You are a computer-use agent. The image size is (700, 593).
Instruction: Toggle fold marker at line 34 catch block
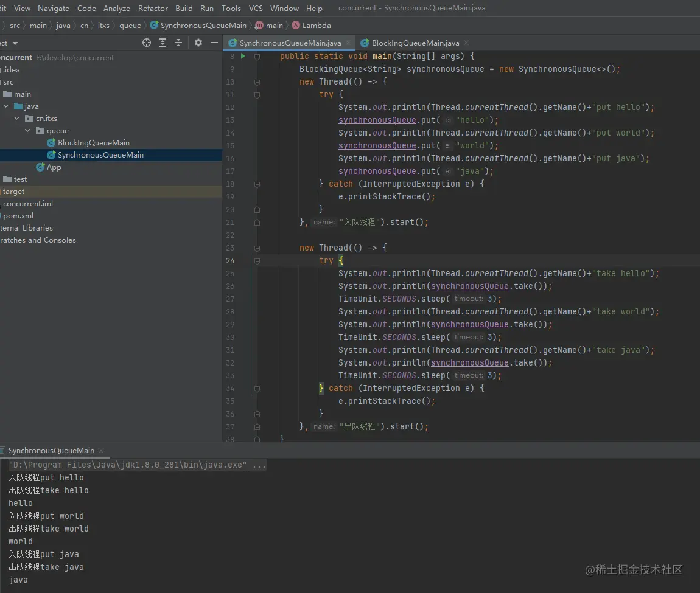pos(257,388)
